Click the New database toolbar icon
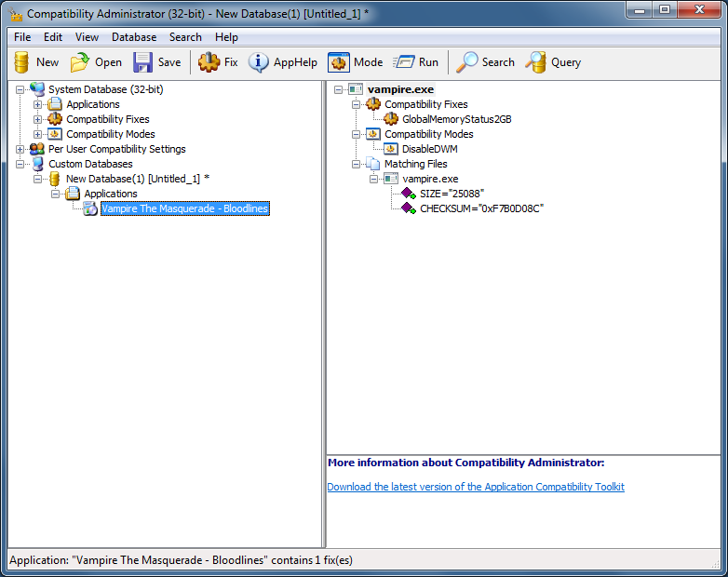 [x=21, y=62]
